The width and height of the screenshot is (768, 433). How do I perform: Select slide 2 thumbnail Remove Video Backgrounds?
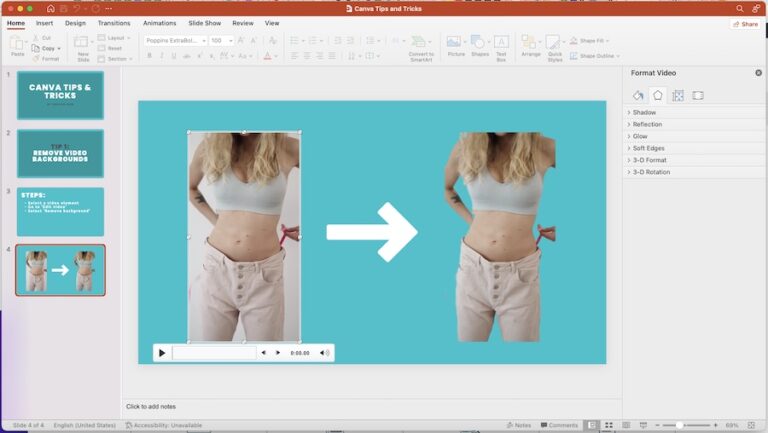click(x=60, y=153)
